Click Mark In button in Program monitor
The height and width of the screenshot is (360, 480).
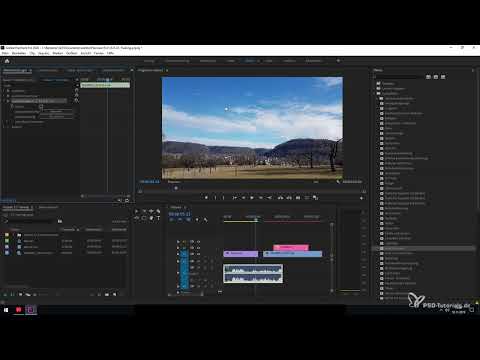[215, 198]
